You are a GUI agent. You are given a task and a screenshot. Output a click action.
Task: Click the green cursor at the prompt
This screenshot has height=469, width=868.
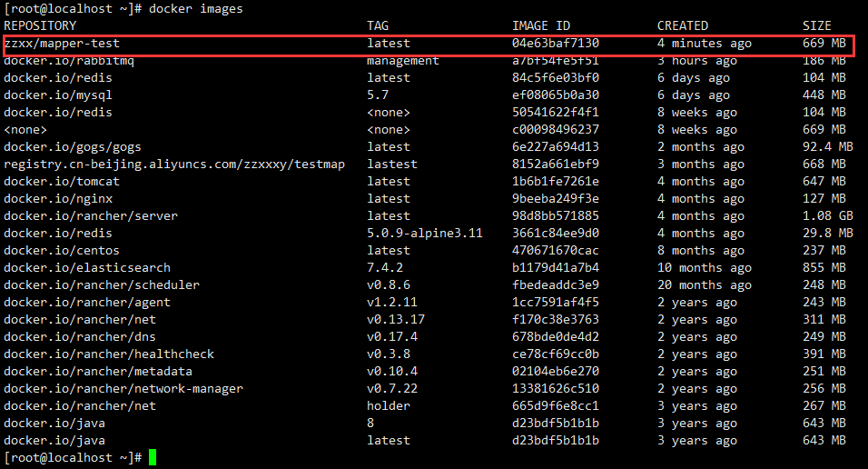pos(153,458)
